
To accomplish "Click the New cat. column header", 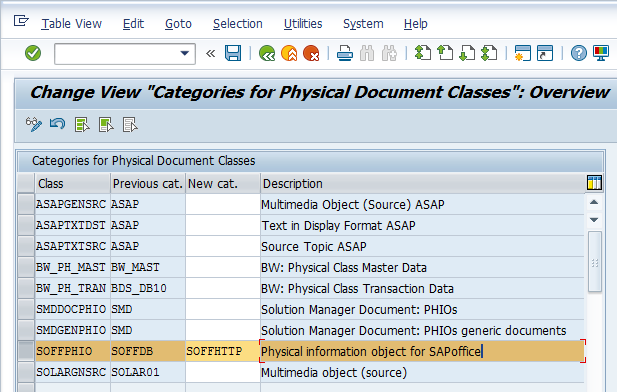I will click(222, 183).
